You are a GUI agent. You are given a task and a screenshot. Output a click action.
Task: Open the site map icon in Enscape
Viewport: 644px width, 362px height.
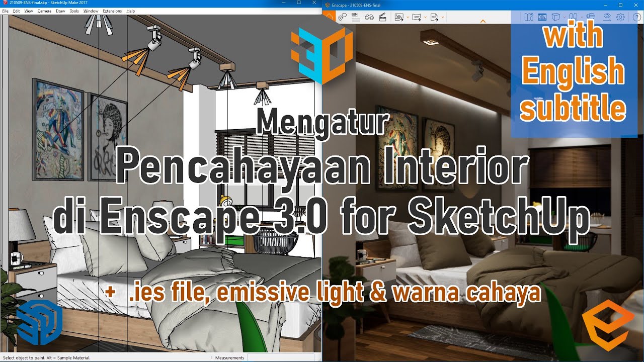coord(528,17)
